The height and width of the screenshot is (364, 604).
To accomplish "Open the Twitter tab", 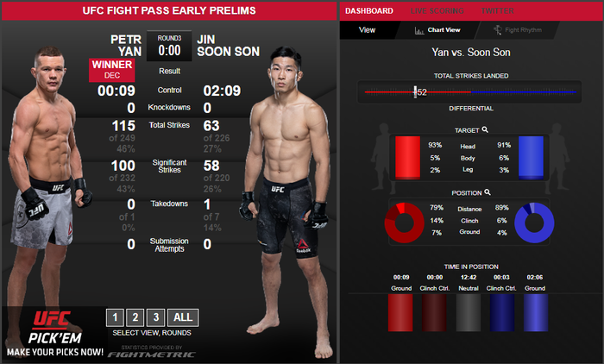I will tap(497, 11).
